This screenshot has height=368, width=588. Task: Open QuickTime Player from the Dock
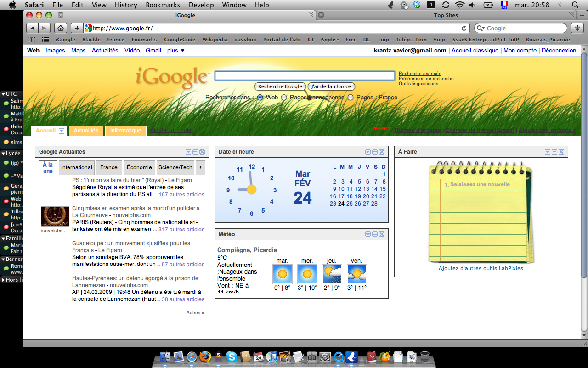(339, 356)
